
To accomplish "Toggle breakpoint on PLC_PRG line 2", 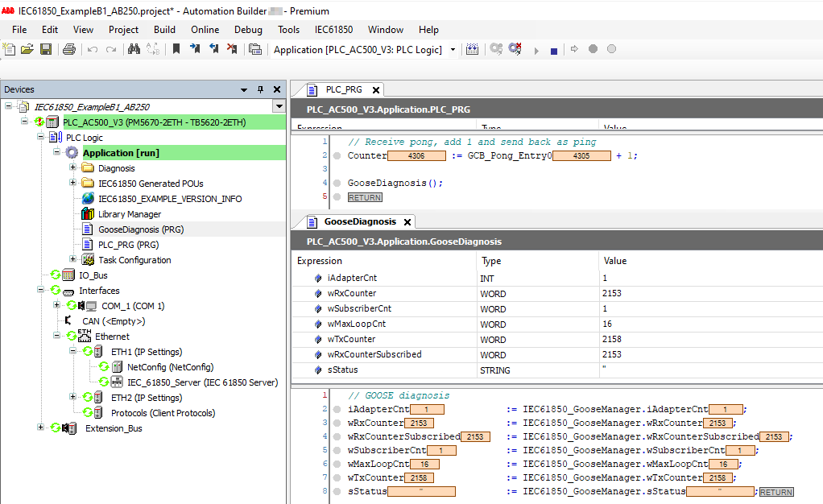I will coord(337,156).
